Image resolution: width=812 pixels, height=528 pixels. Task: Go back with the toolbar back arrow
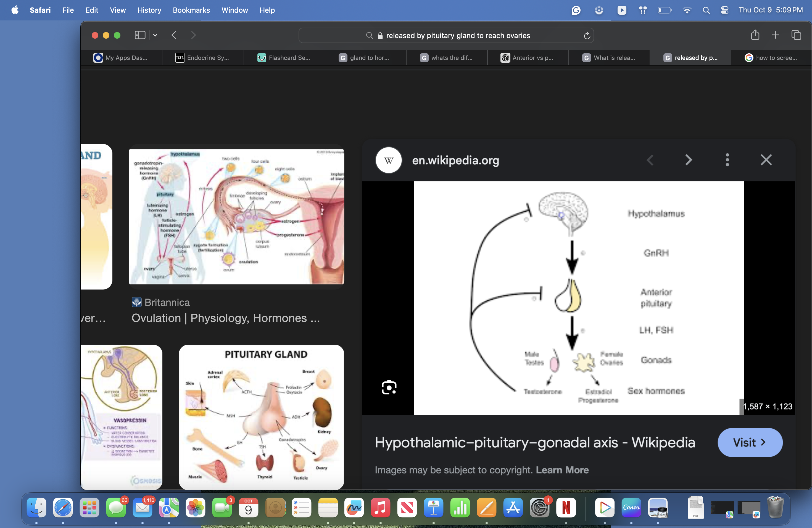(x=174, y=35)
